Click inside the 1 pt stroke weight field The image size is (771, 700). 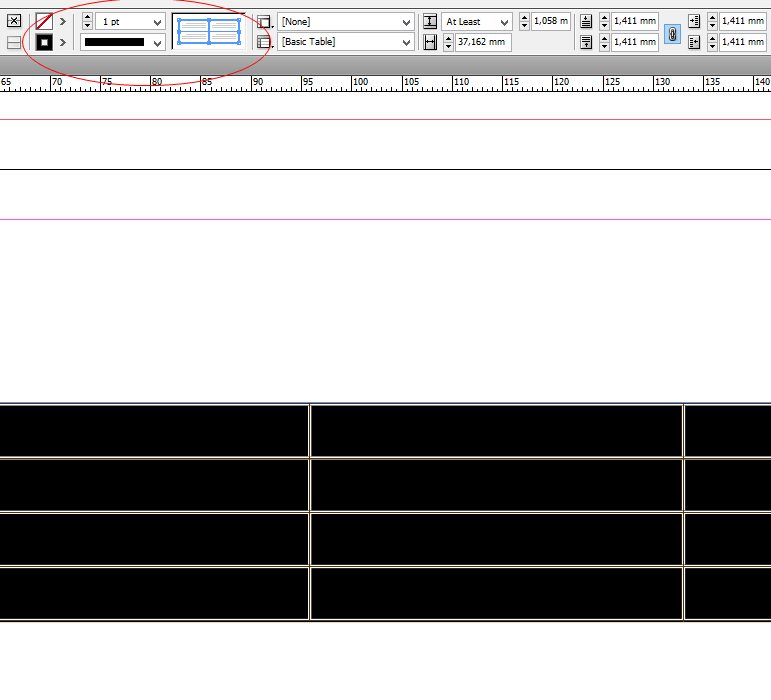pos(123,22)
